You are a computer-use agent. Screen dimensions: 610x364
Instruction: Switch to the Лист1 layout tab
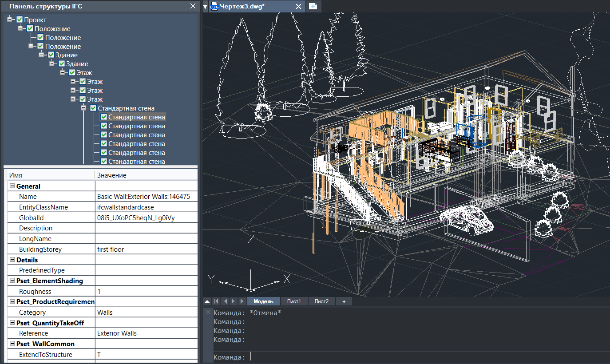click(294, 301)
